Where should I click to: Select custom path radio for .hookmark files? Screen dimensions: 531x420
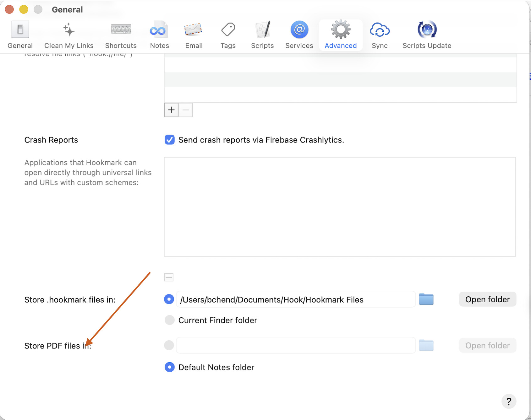click(169, 299)
